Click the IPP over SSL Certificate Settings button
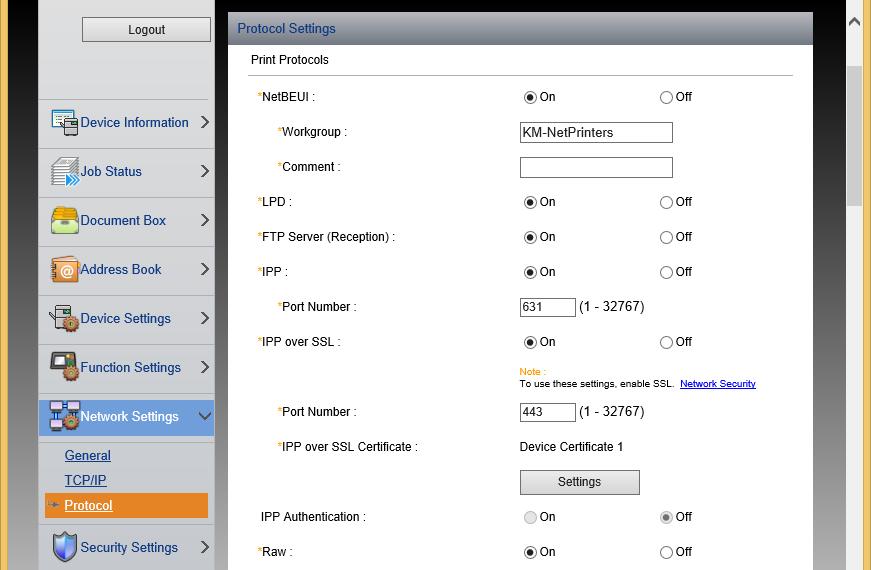The width and height of the screenshot is (871, 570). click(x=579, y=482)
